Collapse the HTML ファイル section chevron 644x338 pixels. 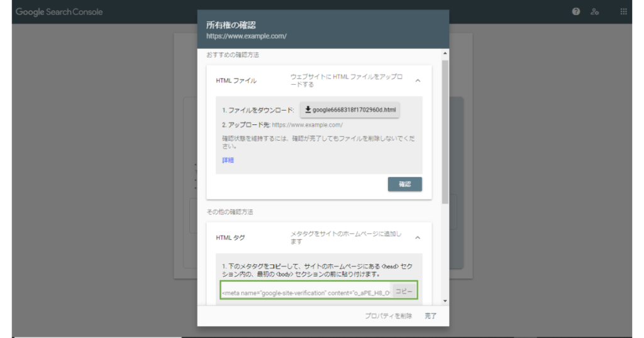coord(418,81)
